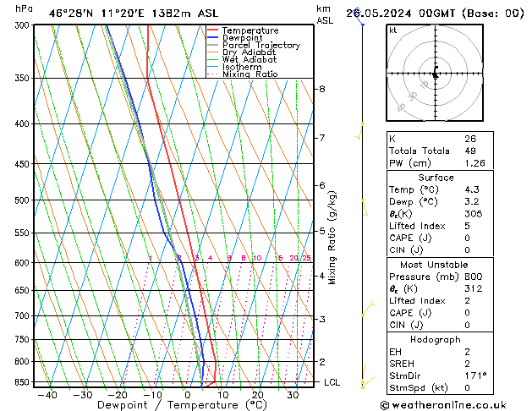Click the 300 hPa pressure label
The width and height of the screenshot is (532, 411).
pyautogui.click(x=24, y=25)
